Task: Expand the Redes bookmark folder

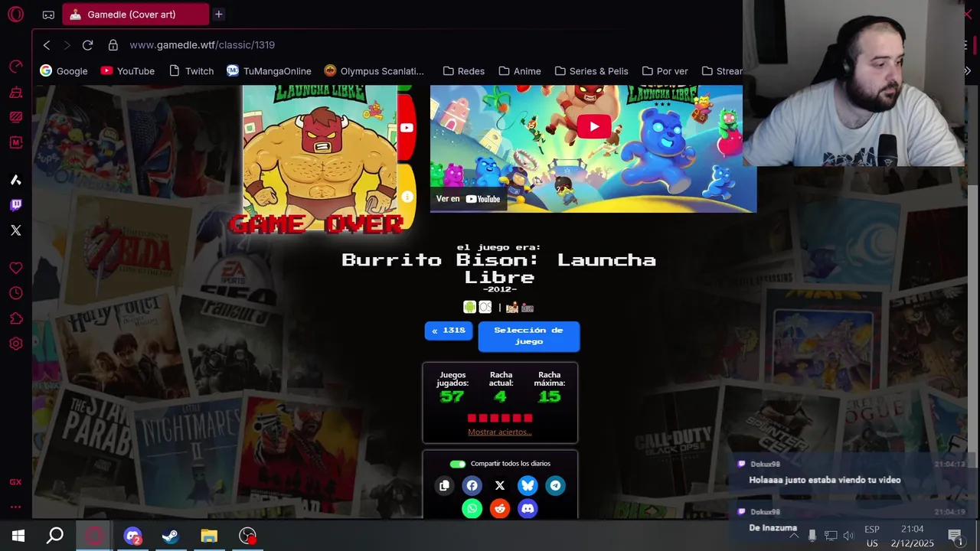Action: (x=463, y=71)
